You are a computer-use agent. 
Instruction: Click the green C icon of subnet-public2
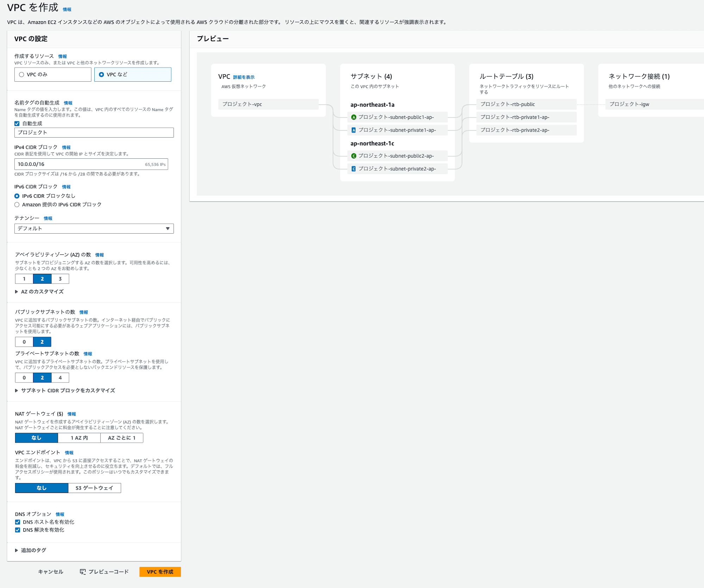[354, 156]
